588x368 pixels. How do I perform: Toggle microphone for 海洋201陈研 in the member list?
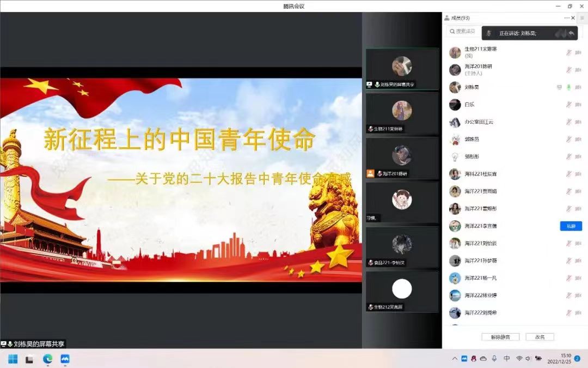(569, 70)
